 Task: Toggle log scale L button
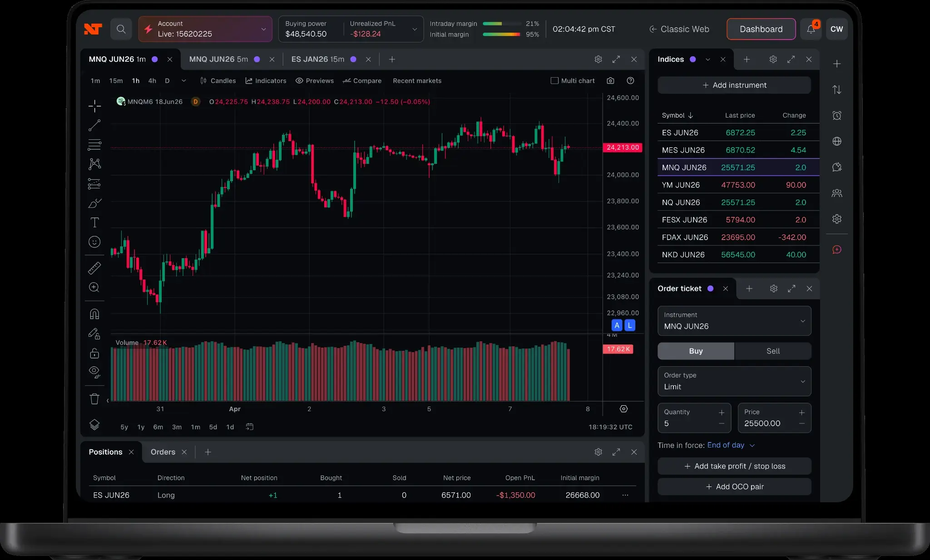tap(630, 325)
